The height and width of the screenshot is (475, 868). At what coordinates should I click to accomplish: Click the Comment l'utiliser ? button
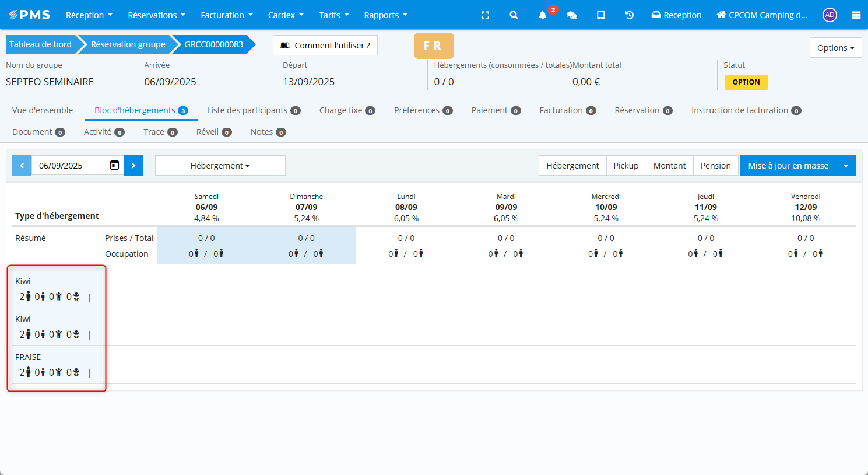325,46
